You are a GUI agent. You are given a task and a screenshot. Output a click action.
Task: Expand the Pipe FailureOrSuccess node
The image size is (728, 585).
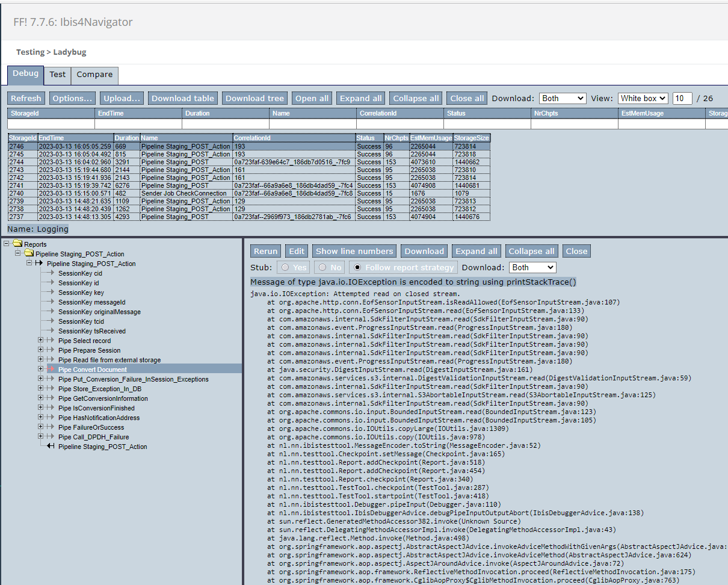click(41, 427)
